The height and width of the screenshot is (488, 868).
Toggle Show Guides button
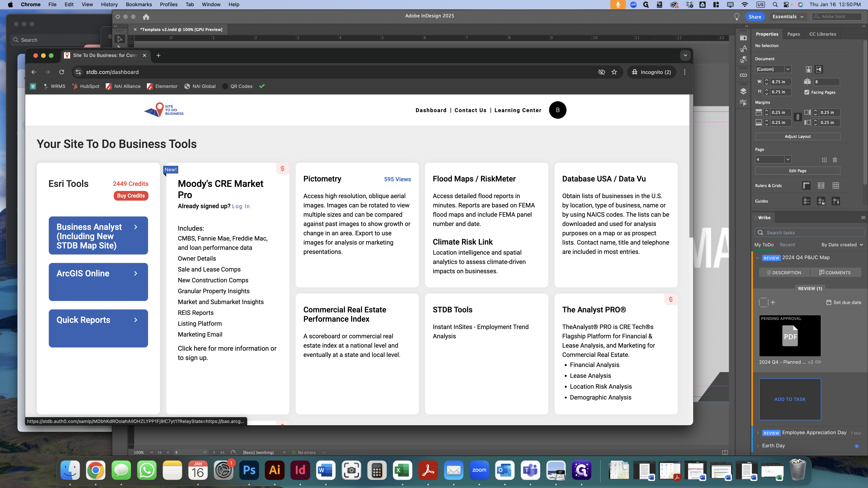click(x=806, y=201)
